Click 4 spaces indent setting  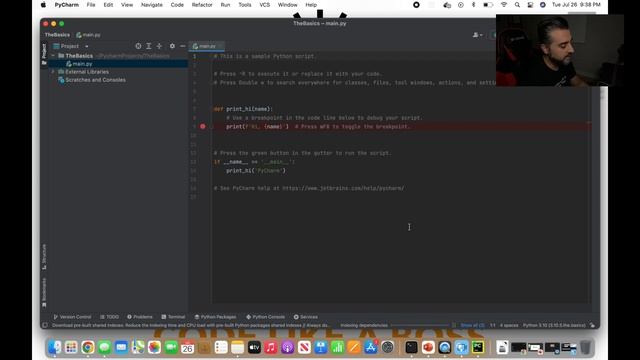(509, 325)
